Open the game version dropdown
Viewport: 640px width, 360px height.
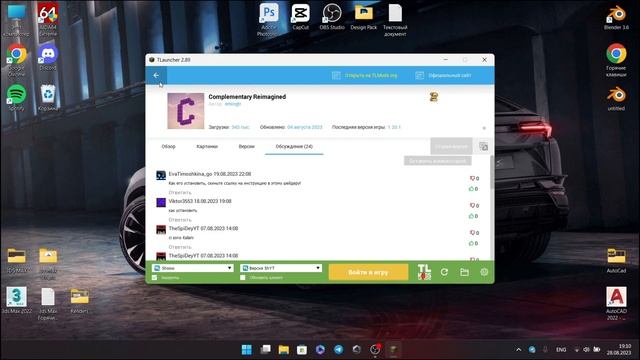(x=281, y=268)
